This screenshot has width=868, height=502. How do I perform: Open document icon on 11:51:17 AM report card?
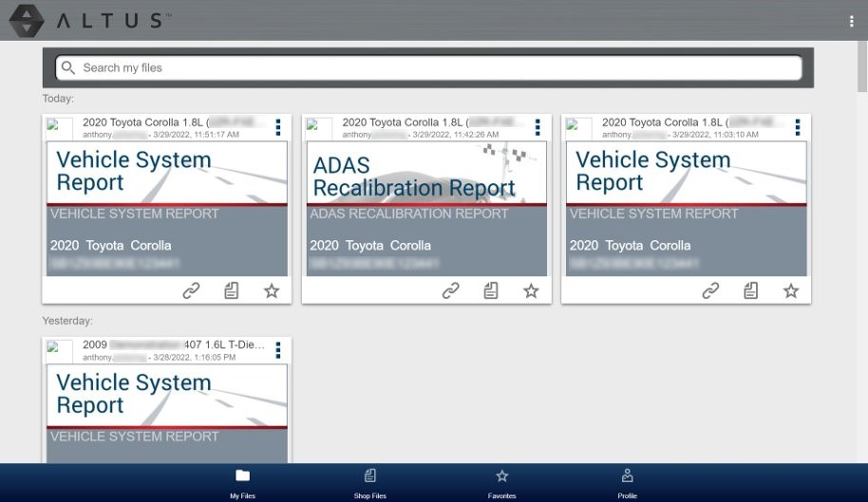click(x=231, y=291)
